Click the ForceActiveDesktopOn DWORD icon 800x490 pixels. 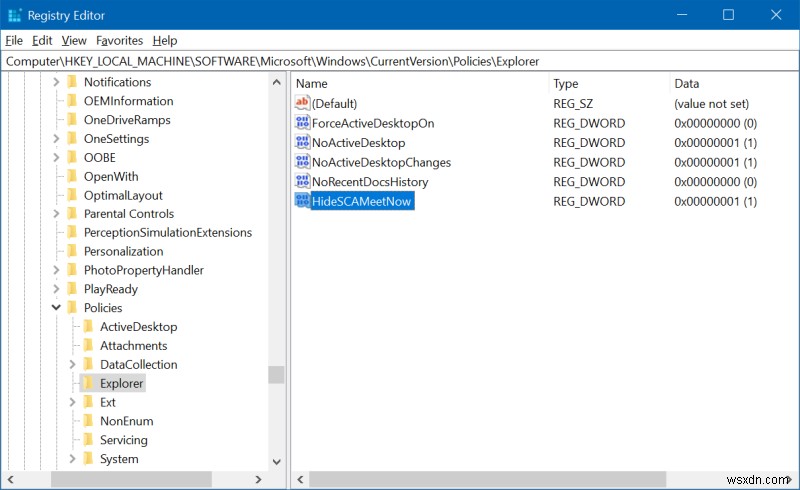[x=302, y=122]
